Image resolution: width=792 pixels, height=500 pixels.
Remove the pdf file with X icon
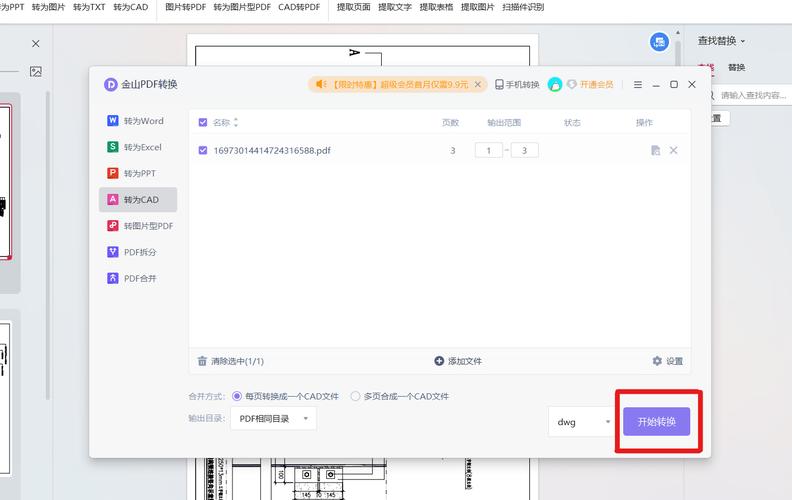pyautogui.click(x=673, y=151)
